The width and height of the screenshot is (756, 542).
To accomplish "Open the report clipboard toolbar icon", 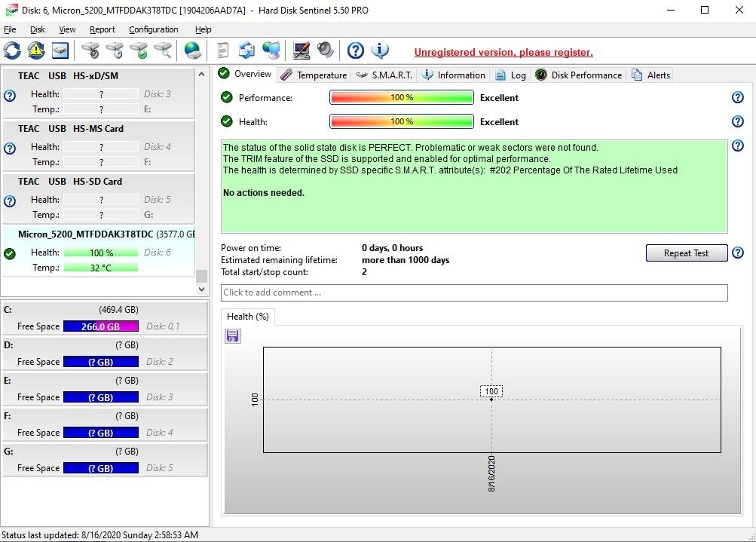I will click(x=221, y=51).
